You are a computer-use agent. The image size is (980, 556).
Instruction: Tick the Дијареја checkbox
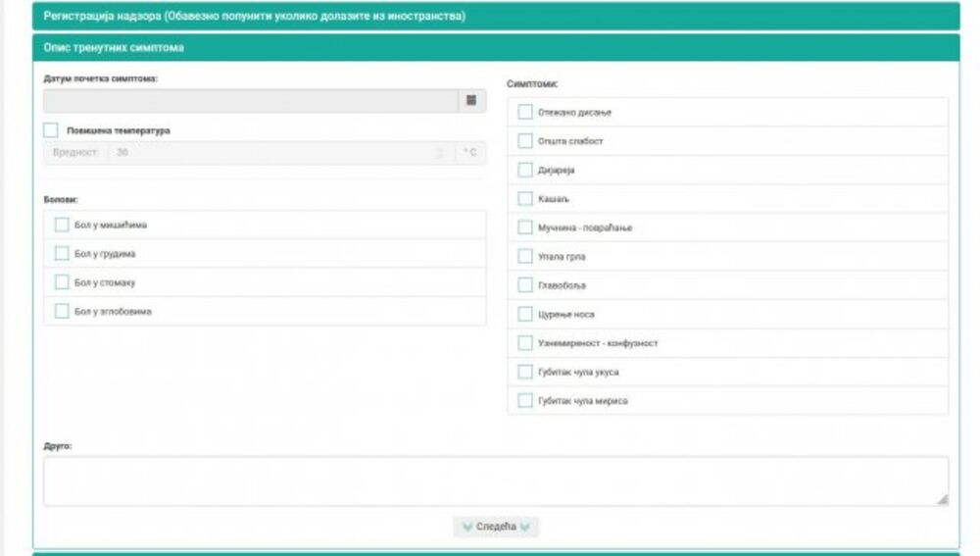(525, 170)
